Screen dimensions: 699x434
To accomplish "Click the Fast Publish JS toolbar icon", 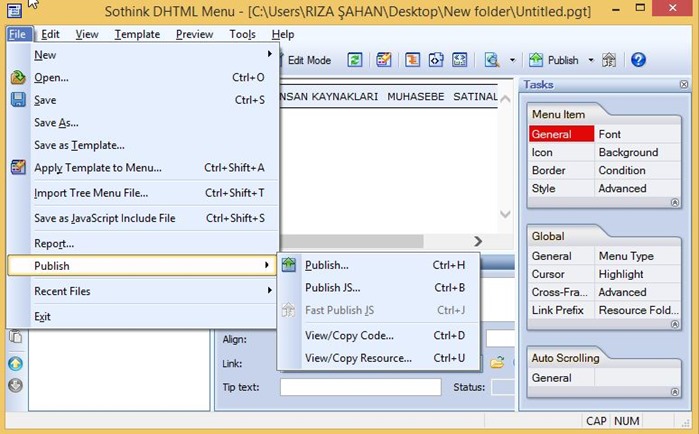I will (x=609, y=60).
